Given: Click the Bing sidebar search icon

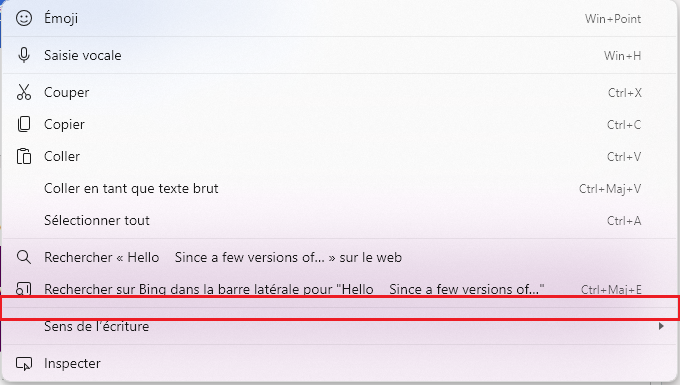Looking at the screenshot, I should pos(24,289).
